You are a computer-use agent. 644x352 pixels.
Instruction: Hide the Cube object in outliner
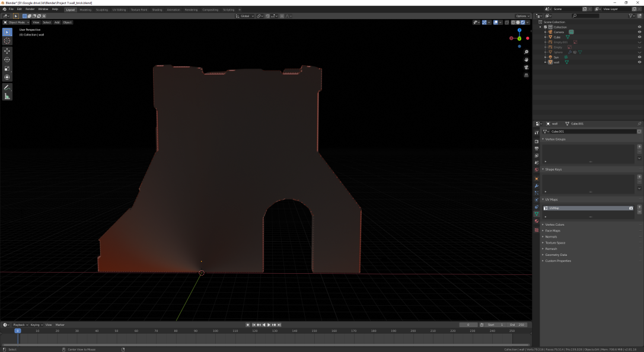[639, 37]
